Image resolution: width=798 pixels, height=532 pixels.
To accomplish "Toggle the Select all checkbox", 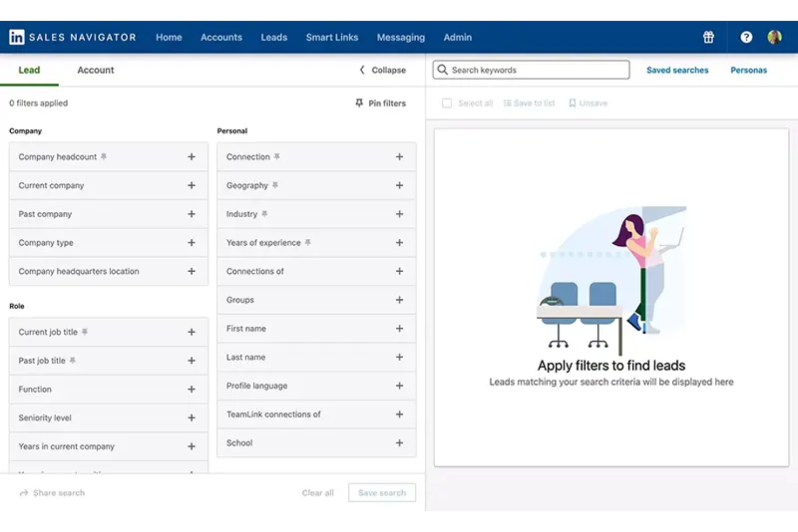I will click(447, 103).
